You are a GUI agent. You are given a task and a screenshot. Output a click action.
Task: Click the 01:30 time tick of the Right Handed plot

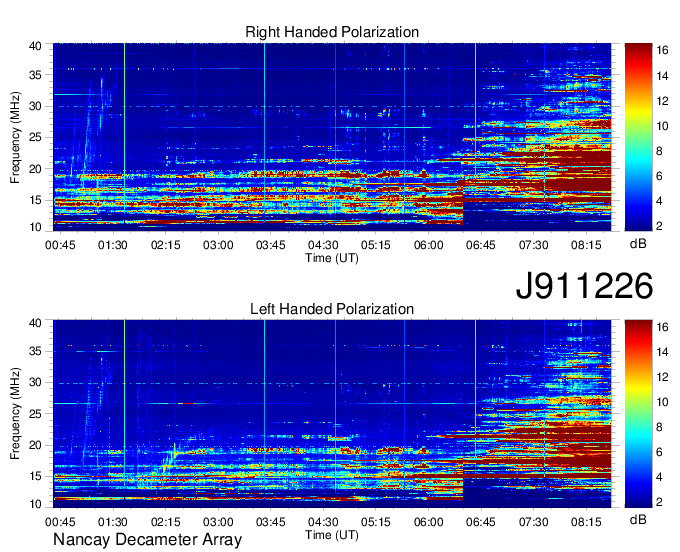[113, 245]
